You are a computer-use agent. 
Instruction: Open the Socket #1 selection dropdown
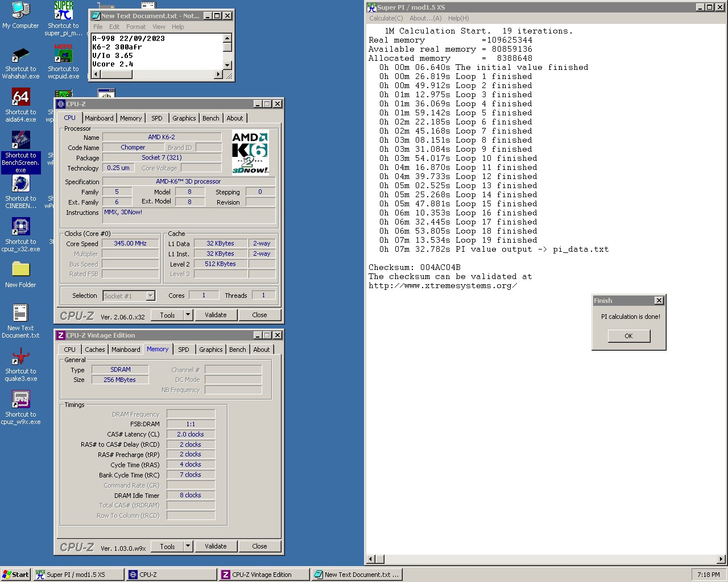coord(150,296)
